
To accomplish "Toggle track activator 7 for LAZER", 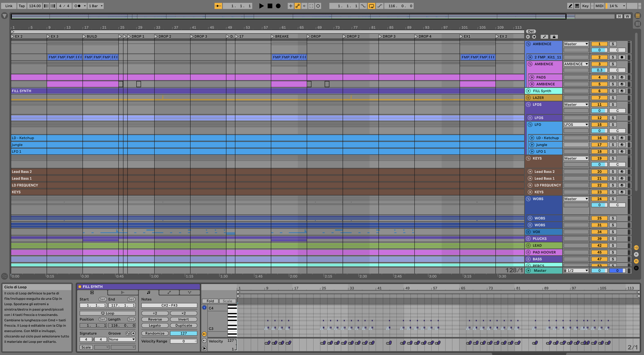I will tap(599, 98).
